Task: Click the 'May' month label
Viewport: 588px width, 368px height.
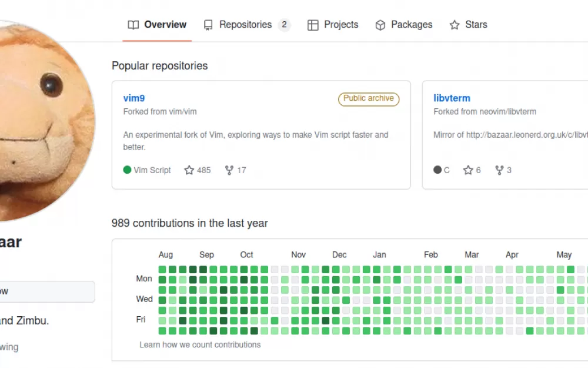Action: (564, 255)
